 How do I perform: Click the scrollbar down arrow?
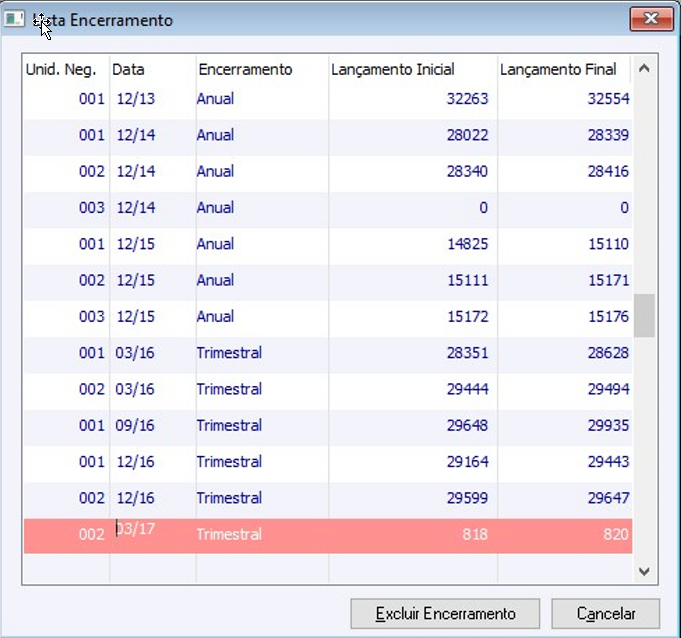click(x=644, y=571)
